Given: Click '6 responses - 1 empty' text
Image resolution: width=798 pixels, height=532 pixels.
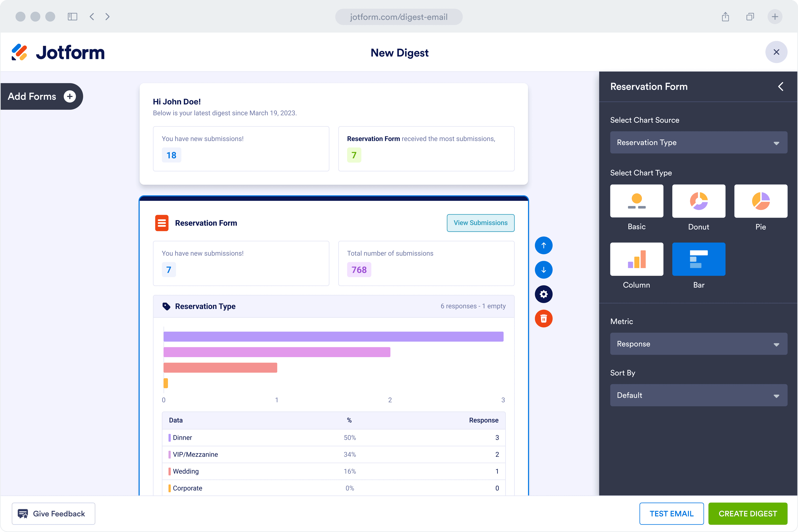Looking at the screenshot, I should pyautogui.click(x=473, y=306).
